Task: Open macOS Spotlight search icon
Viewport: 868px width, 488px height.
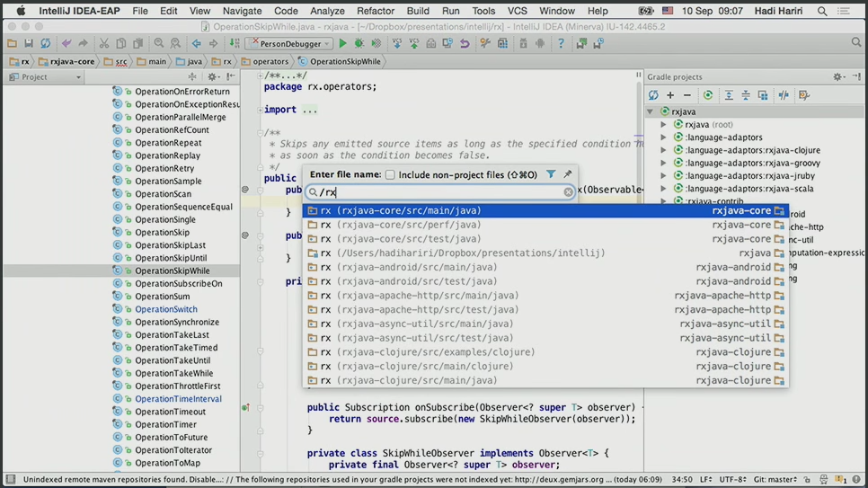Action: (822, 11)
